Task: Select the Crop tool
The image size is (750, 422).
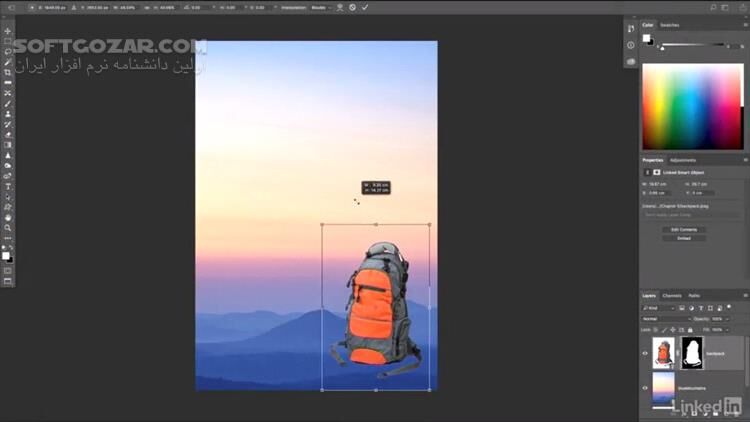Action: pyautogui.click(x=8, y=72)
